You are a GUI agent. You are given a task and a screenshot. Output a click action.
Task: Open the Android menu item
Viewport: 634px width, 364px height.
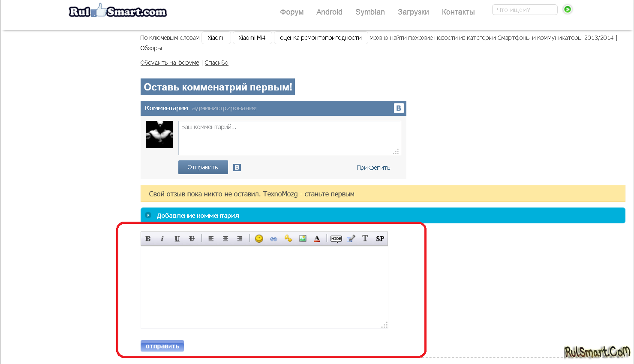pos(329,12)
